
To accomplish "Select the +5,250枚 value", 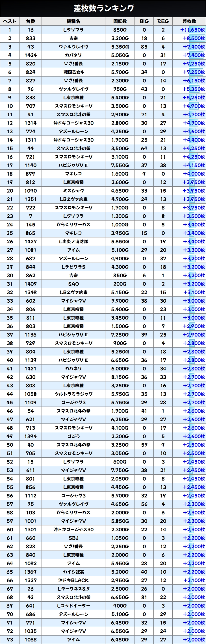I will pos(194,98).
